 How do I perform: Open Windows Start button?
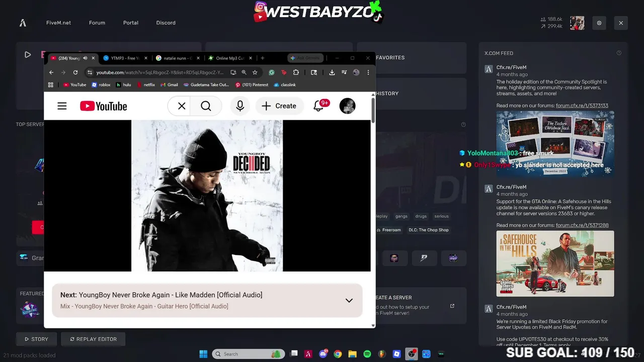pyautogui.click(x=203, y=354)
